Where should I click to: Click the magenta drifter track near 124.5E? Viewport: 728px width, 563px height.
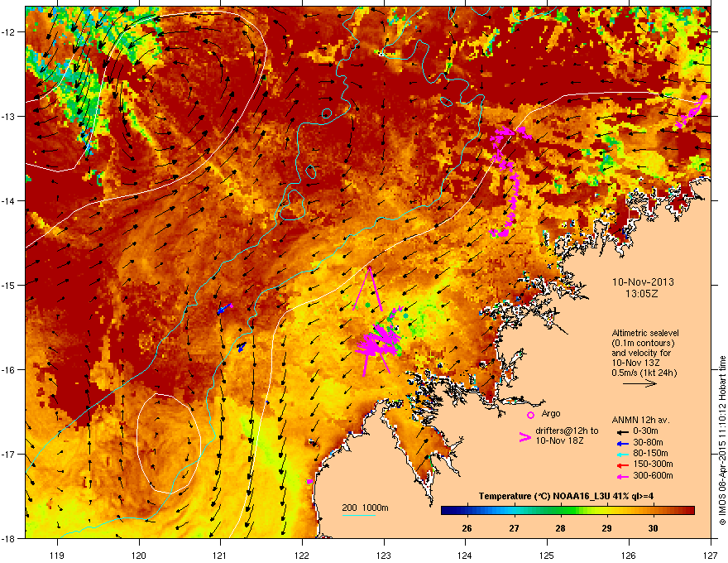pyautogui.click(x=509, y=181)
